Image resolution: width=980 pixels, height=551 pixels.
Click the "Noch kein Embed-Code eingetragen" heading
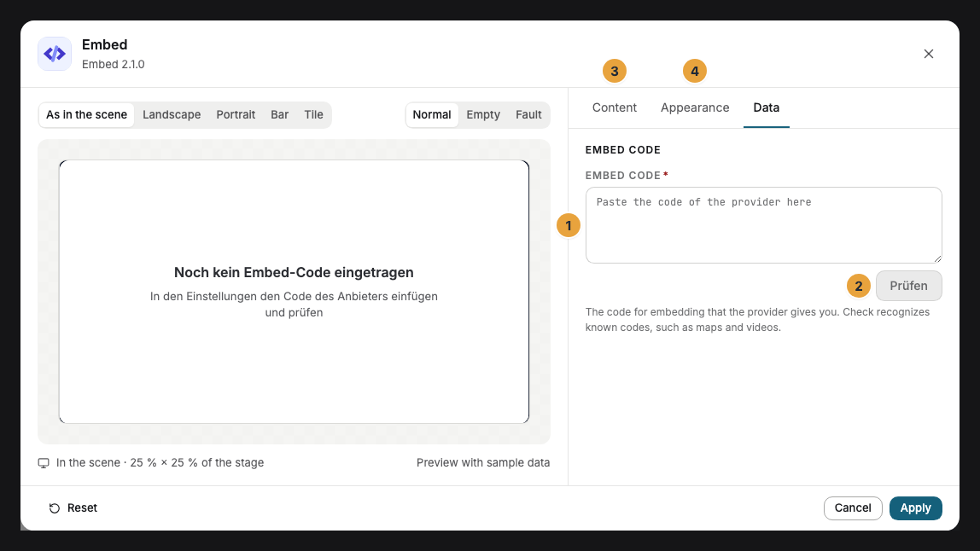[294, 272]
